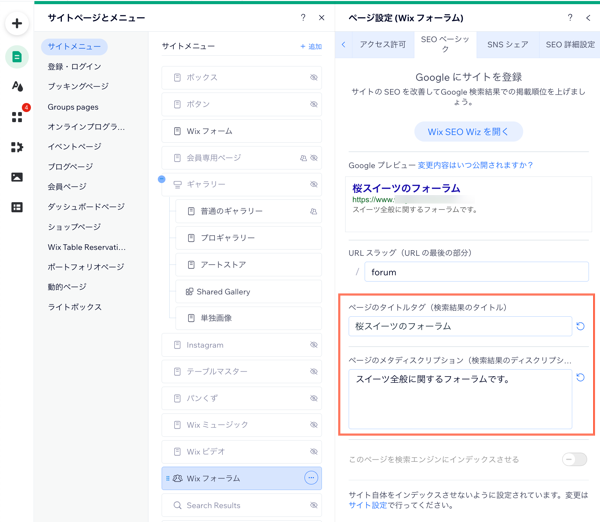Select ショップページ category

[x=74, y=227]
